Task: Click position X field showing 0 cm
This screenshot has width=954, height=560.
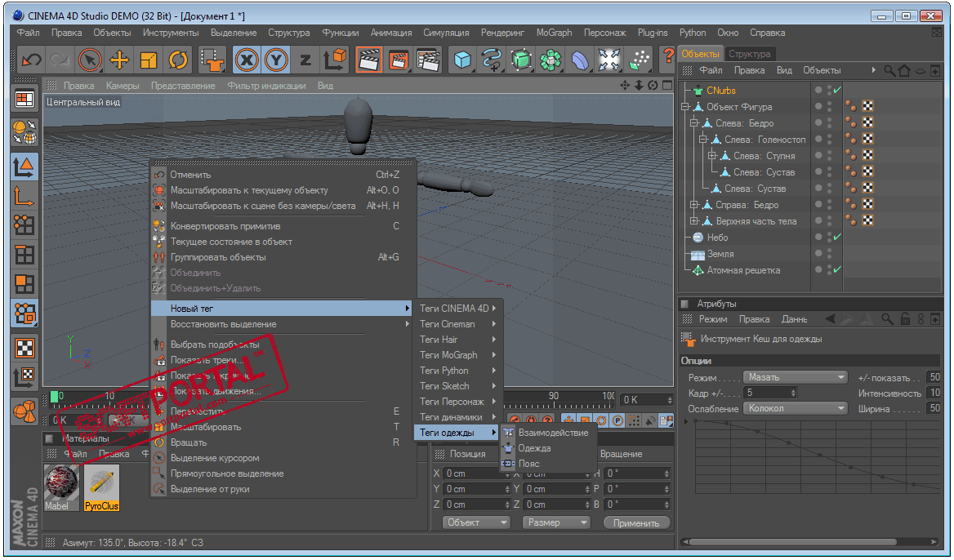Action: [x=477, y=473]
